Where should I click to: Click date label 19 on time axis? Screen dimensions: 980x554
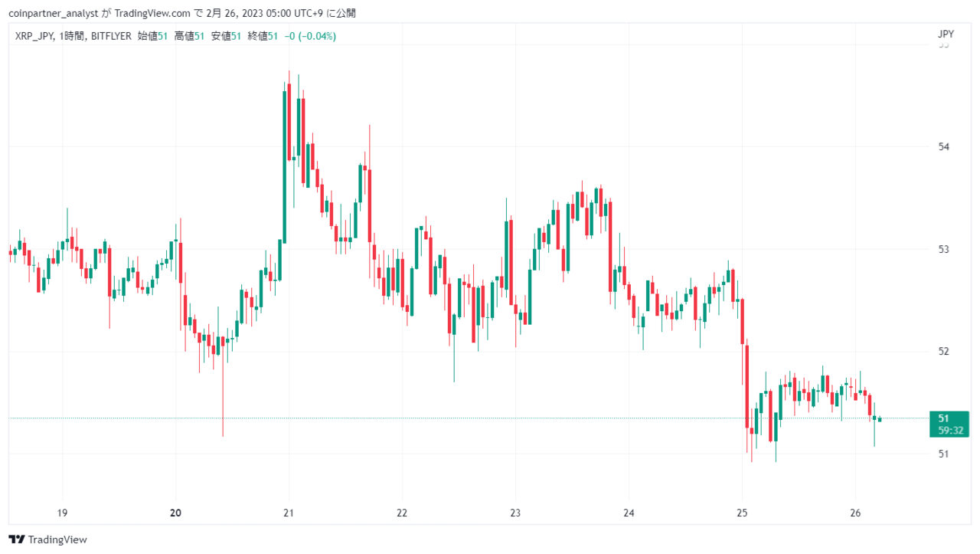(63, 513)
